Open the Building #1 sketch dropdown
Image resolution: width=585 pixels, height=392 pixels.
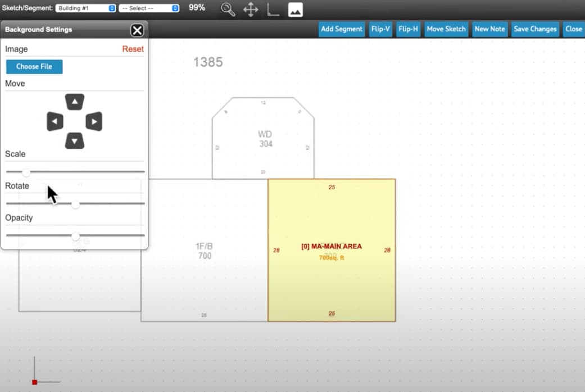click(x=85, y=8)
